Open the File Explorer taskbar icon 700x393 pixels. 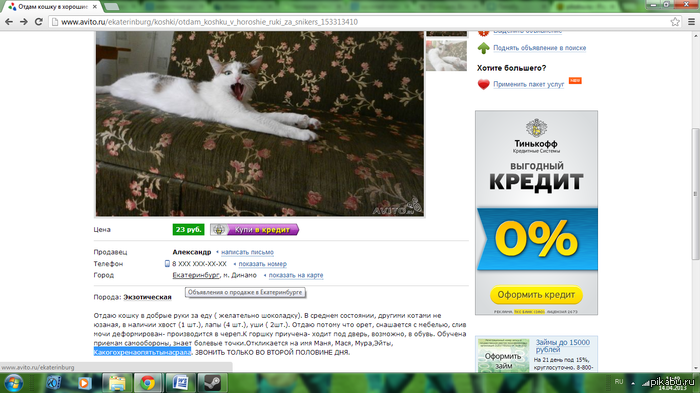[x=117, y=383]
